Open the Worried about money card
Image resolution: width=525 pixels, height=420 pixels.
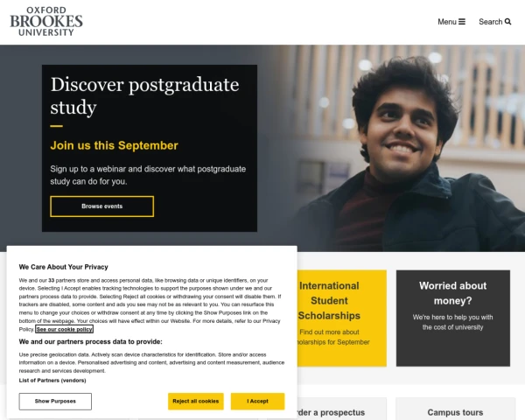452,306
